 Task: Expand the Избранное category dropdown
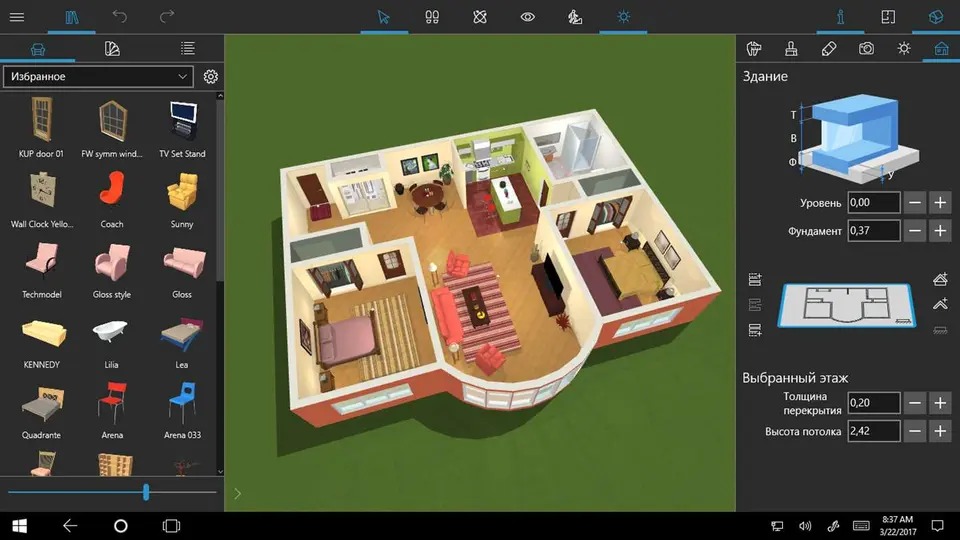98,77
